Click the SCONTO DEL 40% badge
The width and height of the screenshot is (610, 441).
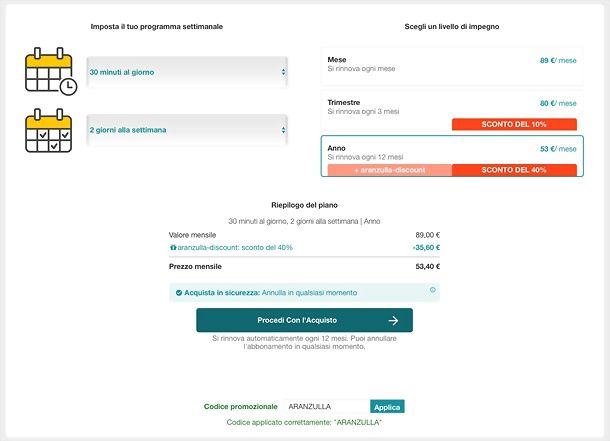coord(514,170)
